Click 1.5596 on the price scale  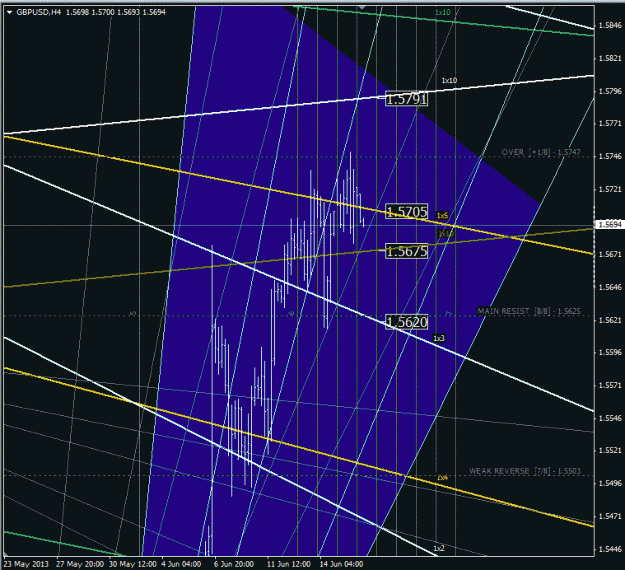pyautogui.click(x=610, y=352)
